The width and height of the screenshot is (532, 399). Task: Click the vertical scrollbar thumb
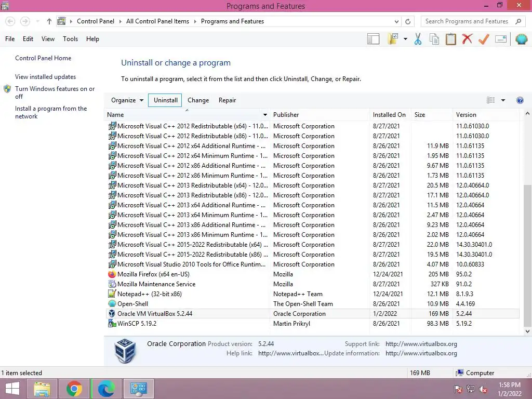point(527,255)
